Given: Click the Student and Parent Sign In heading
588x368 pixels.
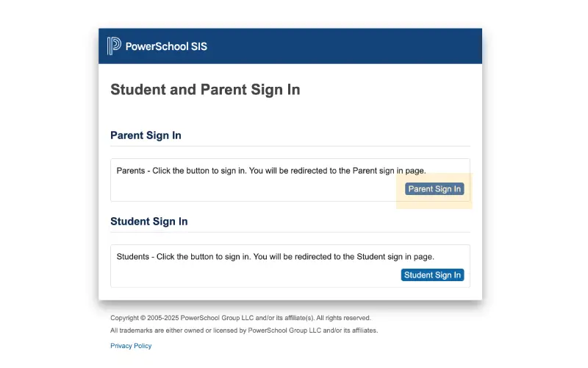Looking at the screenshot, I should 205,90.
